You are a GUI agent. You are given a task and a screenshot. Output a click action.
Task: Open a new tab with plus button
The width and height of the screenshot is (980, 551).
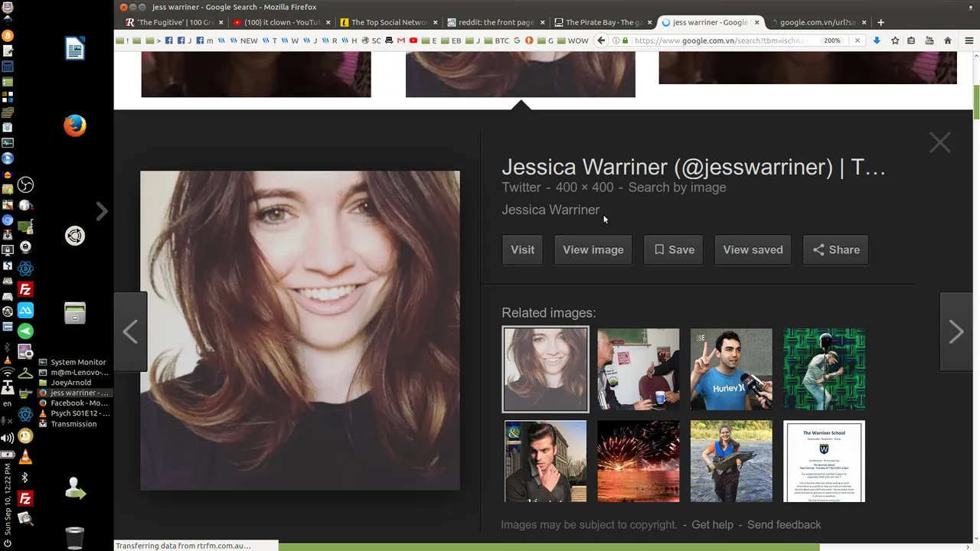tap(880, 22)
